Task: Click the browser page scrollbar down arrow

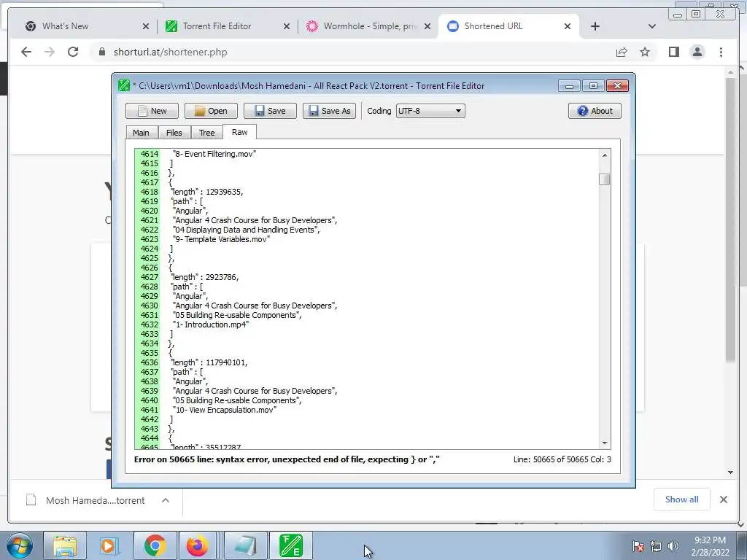Action: click(731, 472)
